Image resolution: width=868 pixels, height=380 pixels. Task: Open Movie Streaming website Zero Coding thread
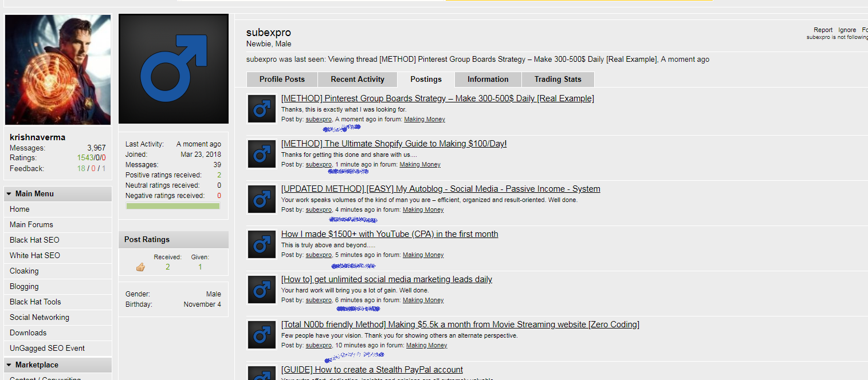coord(460,324)
